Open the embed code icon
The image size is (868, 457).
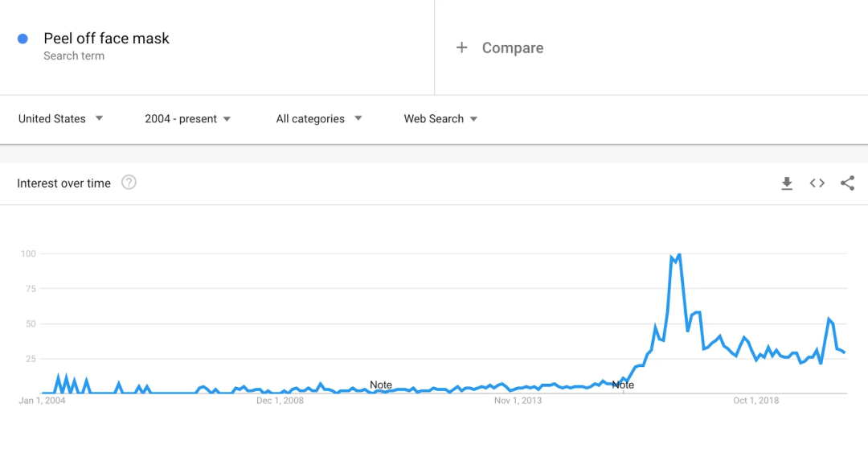[x=817, y=183]
